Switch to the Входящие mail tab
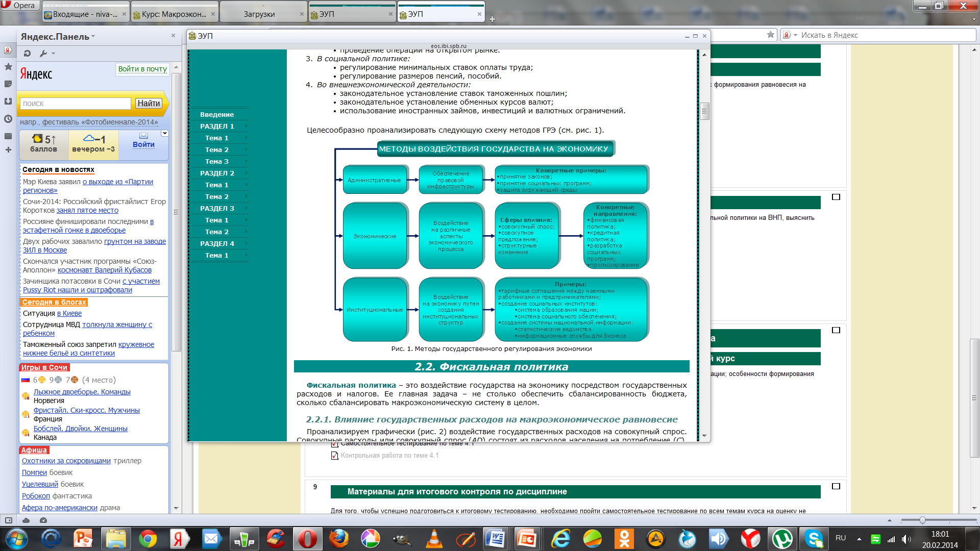Image resolution: width=980 pixels, height=551 pixels. [x=86, y=14]
